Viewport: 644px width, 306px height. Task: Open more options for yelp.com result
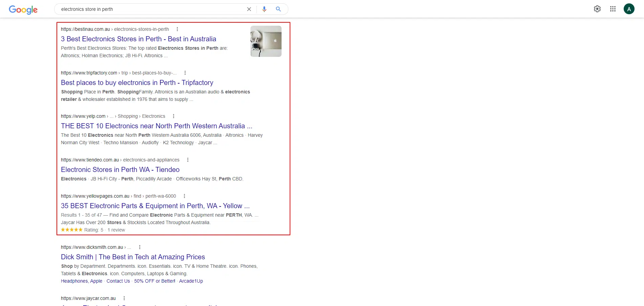click(174, 116)
